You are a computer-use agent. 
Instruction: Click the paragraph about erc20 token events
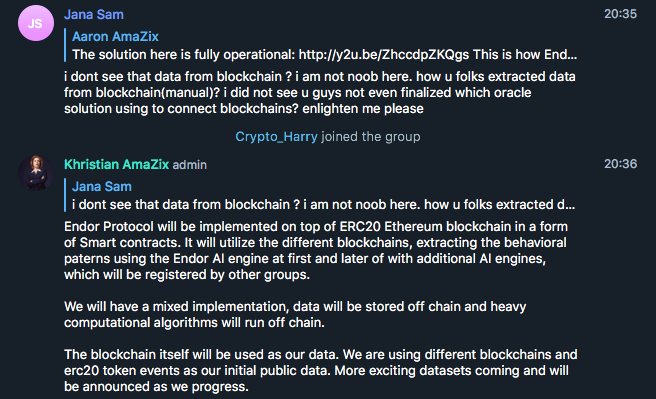pyautogui.click(x=320, y=371)
